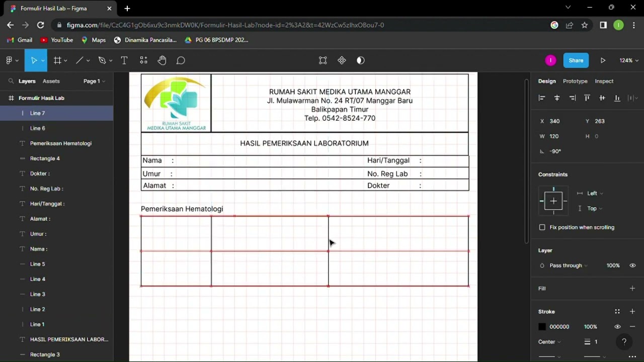644x362 pixels.
Task: Toggle stroke visibility eye icon
Action: (x=617, y=327)
